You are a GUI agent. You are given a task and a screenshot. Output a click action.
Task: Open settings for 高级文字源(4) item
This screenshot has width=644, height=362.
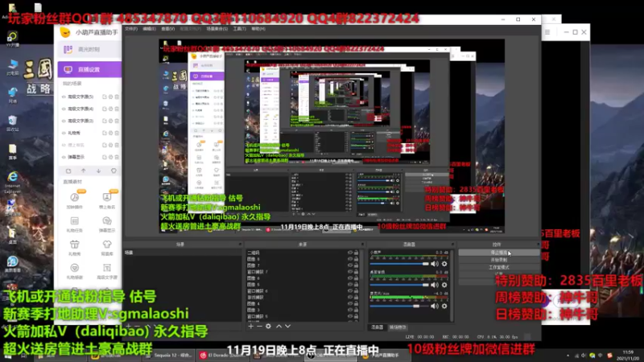pyautogui.click(x=111, y=109)
